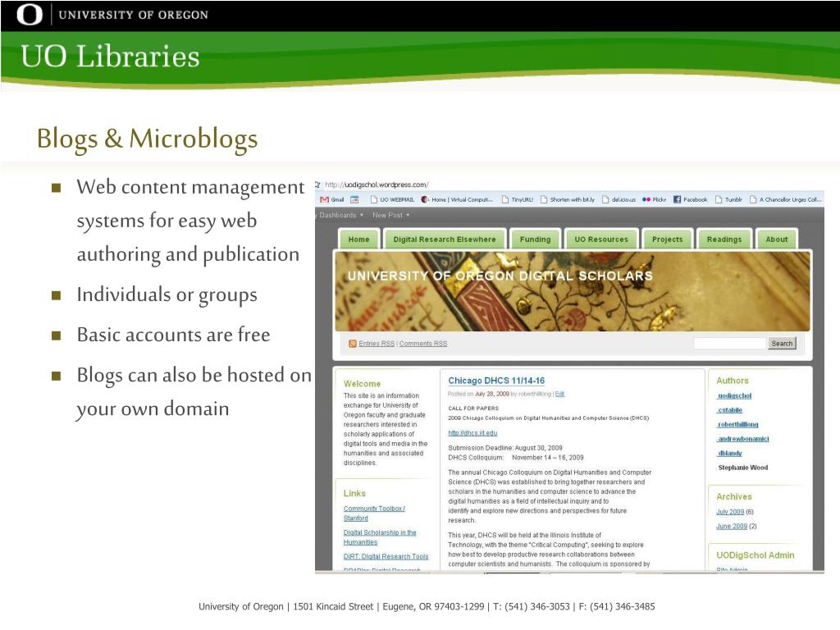Open the Tumblr bookmark

pos(728,200)
